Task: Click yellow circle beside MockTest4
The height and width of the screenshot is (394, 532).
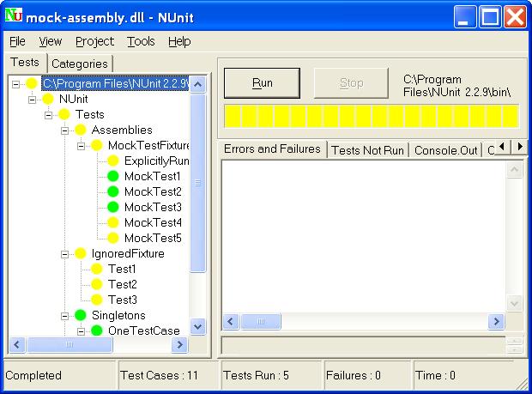Action: 113,222
